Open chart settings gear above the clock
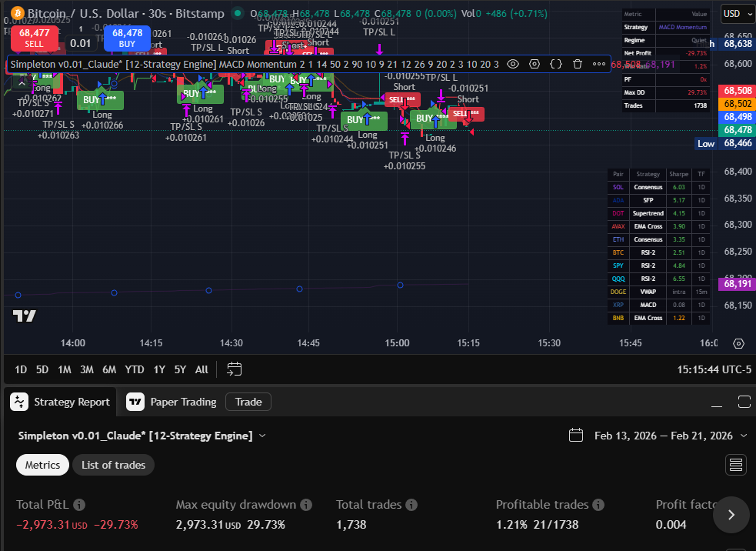756x551 pixels. [x=738, y=343]
